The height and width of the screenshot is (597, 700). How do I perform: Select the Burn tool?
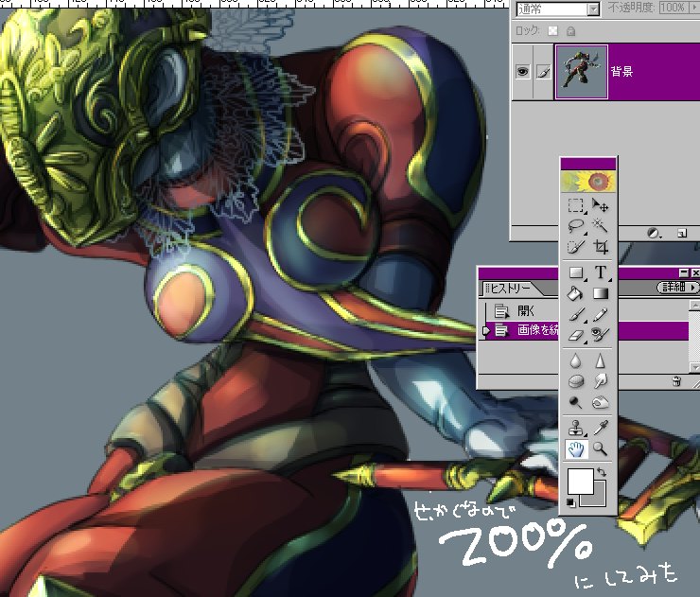(600, 403)
